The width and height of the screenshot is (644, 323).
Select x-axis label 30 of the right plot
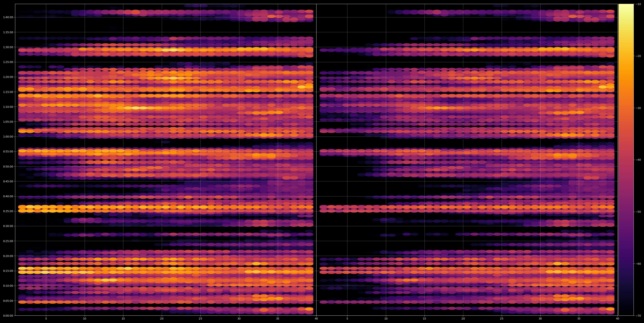click(540, 319)
